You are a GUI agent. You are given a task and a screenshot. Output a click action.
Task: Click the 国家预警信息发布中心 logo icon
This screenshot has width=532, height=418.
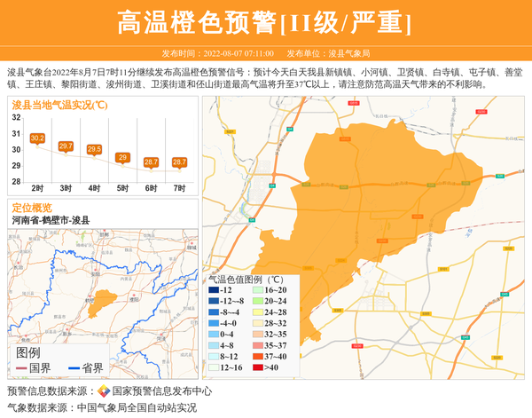coord(104,391)
